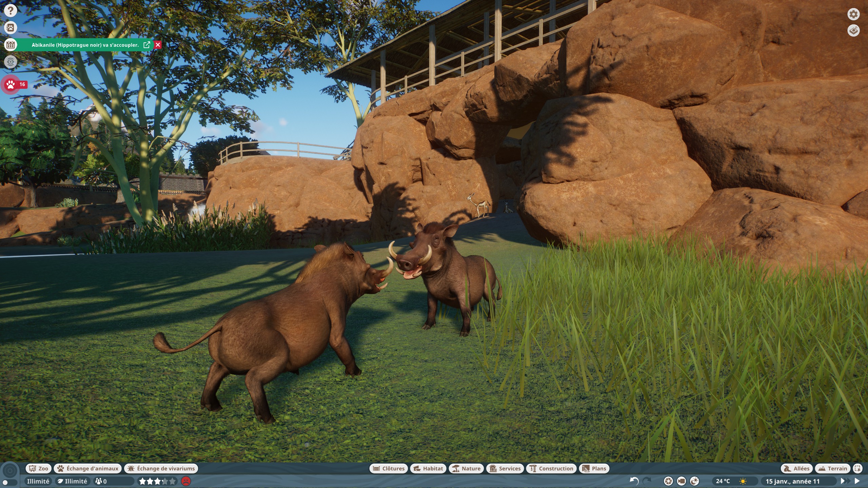Undo the last action
868x488 pixels.
pos(634,481)
